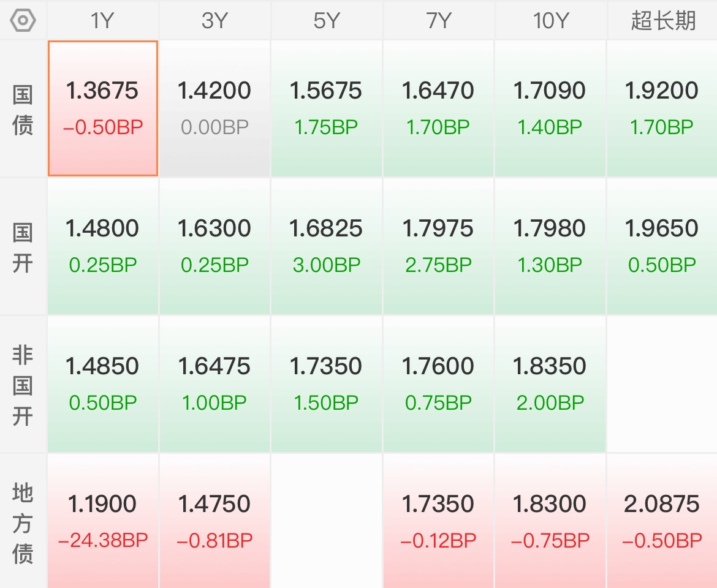Open the highlighted 国债 1Y cell 1.3675

(103, 108)
